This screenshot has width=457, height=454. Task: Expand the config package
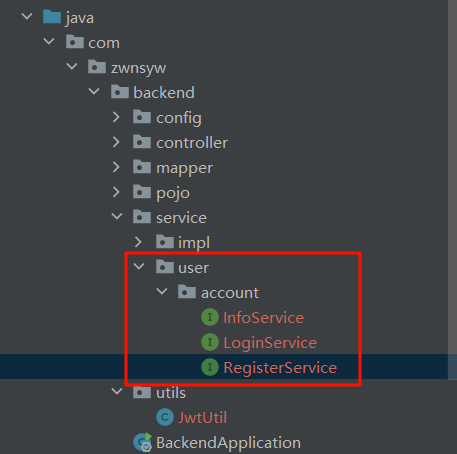click(116, 117)
